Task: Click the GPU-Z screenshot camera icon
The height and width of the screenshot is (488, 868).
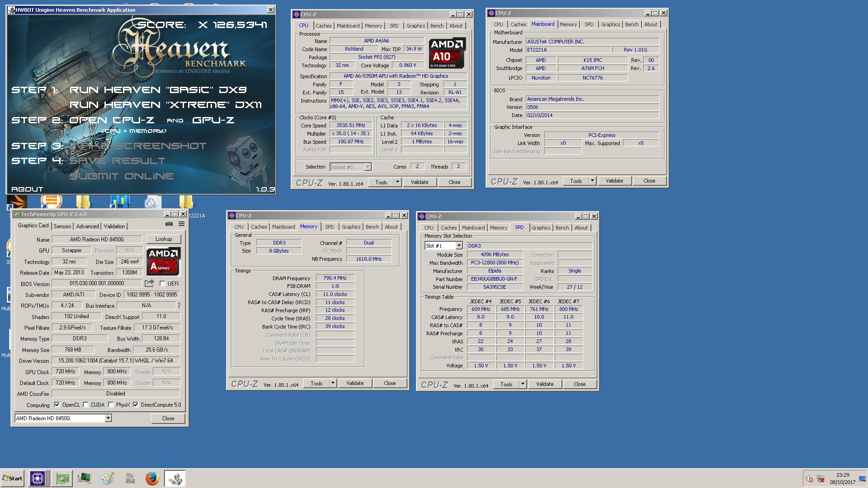Action: (169, 224)
